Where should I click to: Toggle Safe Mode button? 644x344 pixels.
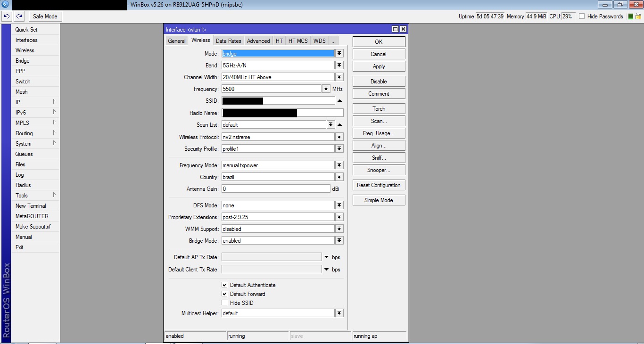click(45, 16)
